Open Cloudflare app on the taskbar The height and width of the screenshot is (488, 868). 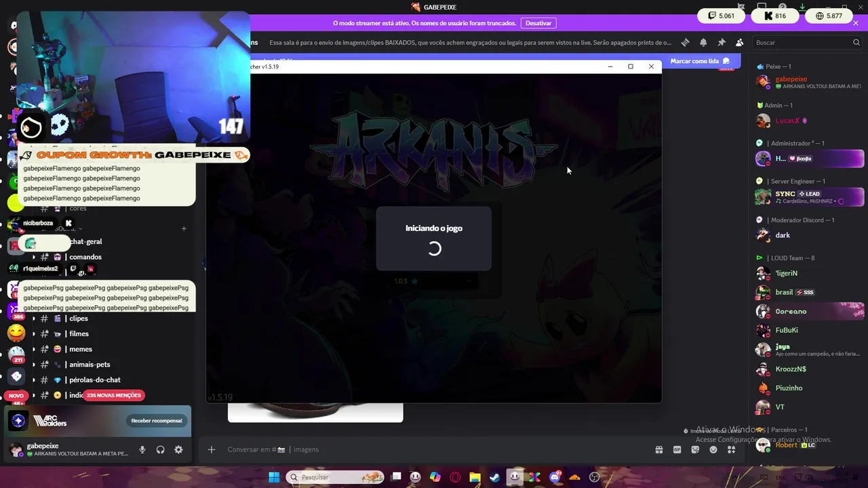click(575, 477)
